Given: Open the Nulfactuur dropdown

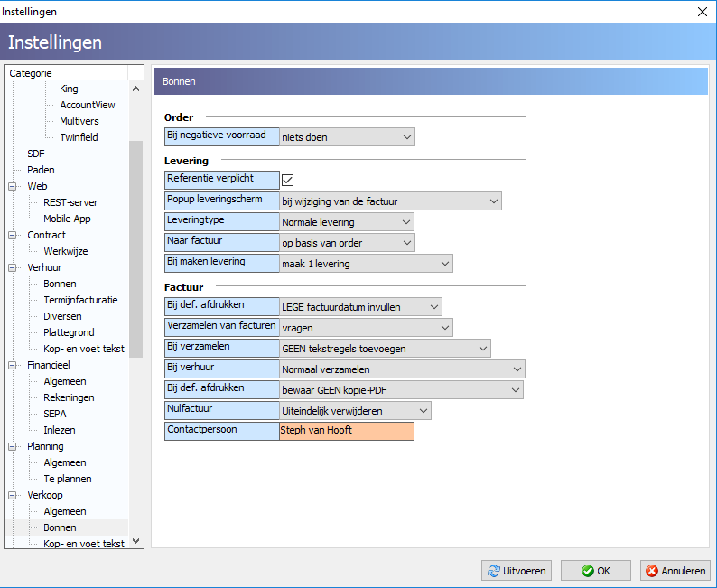Looking at the screenshot, I should pyautogui.click(x=355, y=411).
